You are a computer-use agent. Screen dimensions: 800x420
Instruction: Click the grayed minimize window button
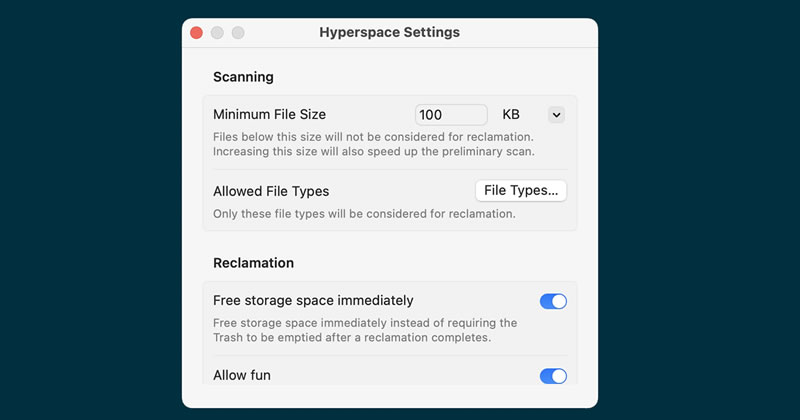point(217,33)
